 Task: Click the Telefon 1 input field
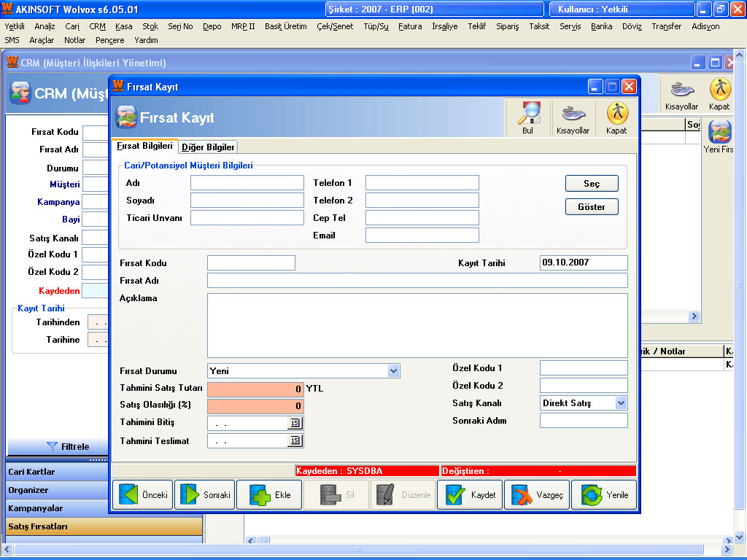pyautogui.click(x=422, y=183)
